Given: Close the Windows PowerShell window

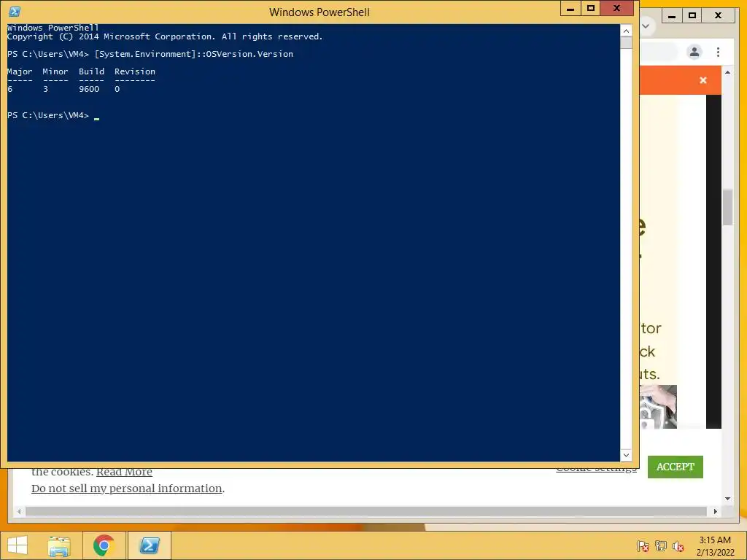Looking at the screenshot, I should click(617, 9).
